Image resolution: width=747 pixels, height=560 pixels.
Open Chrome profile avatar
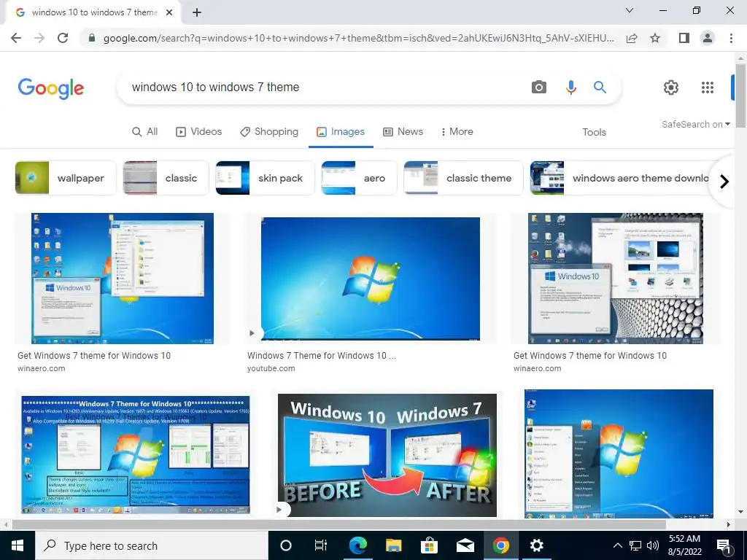pos(708,38)
